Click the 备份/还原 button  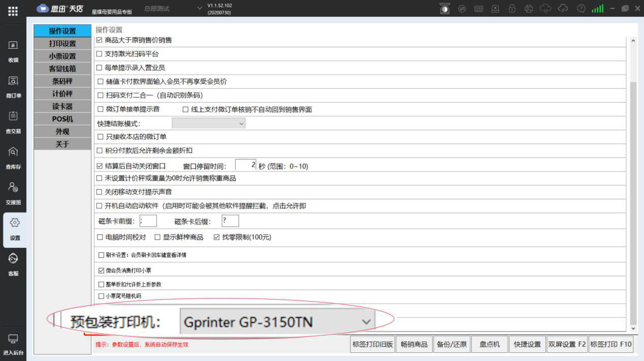click(x=452, y=344)
